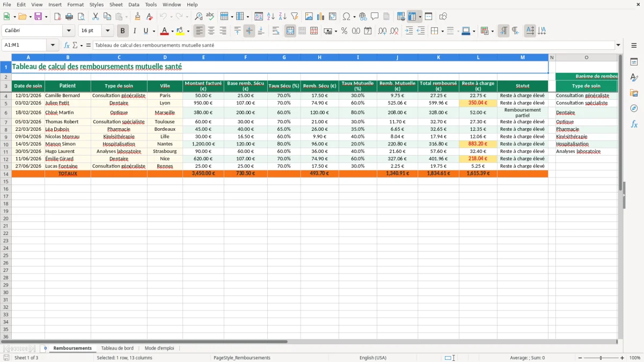The height and width of the screenshot is (362, 644).
Task: Expand the formula bar input line
Action: tap(618, 45)
